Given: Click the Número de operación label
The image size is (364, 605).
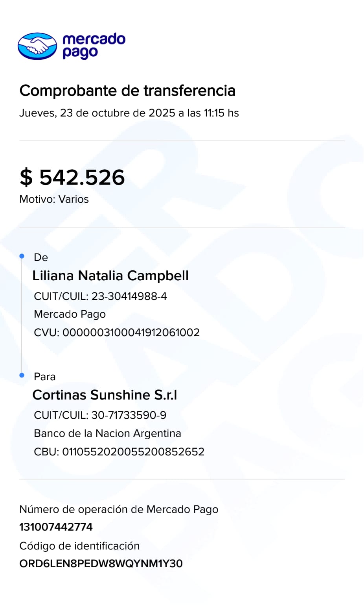Looking at the screenshot, I should (119, 509).
